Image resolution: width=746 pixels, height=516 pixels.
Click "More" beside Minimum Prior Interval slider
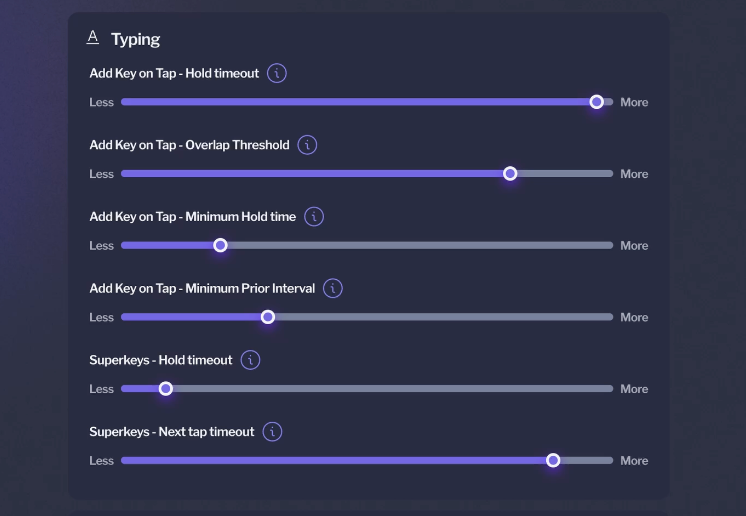pyautogui.click(x=634, y=317)
